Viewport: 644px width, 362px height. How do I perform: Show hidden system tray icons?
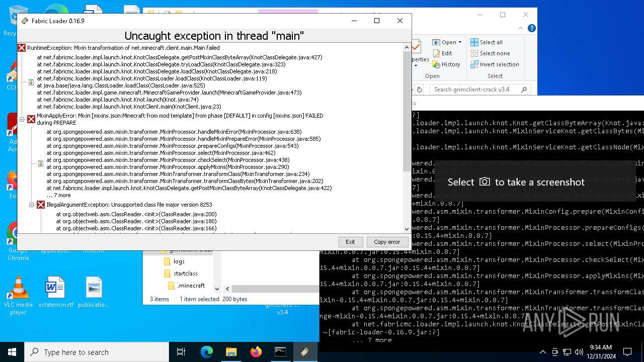(542, 352)
